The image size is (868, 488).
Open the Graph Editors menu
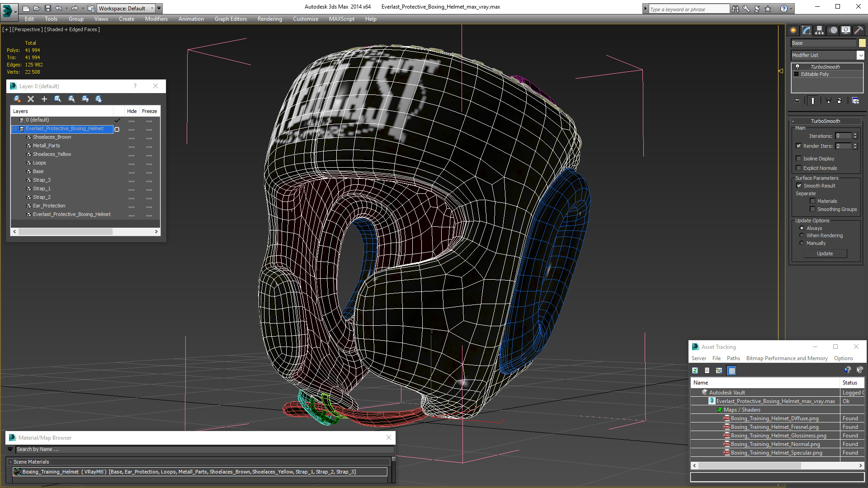point(231,19)
